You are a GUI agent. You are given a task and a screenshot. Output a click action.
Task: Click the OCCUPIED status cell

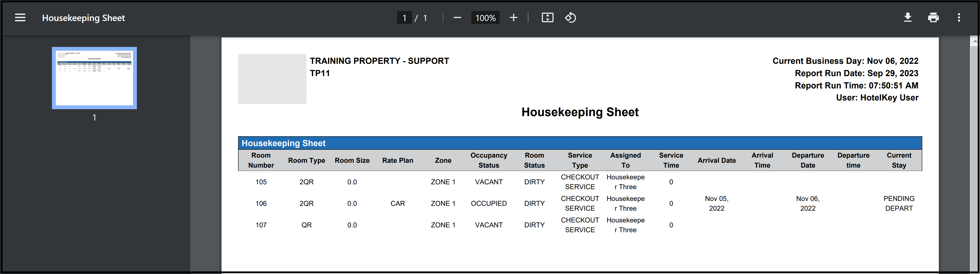point(489,204)
